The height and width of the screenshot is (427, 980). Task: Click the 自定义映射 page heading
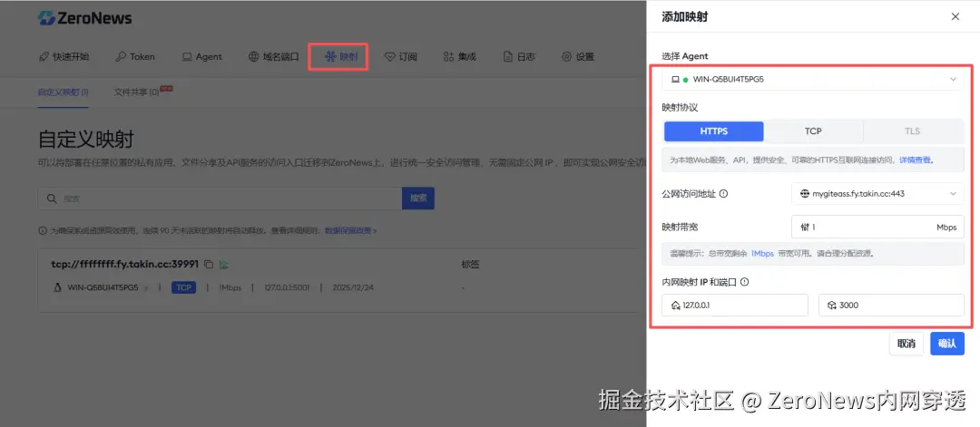pyautogui.click(x=85, y=140)
